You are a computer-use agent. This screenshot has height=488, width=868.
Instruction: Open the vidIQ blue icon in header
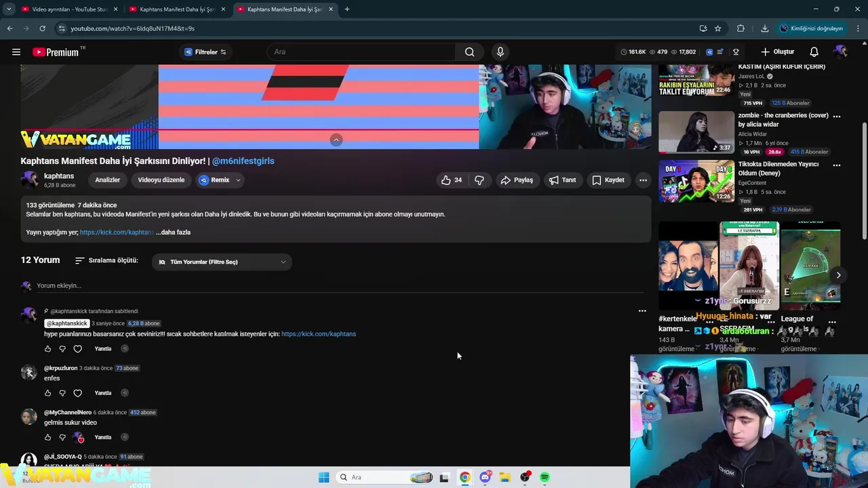tap(709, 52)
